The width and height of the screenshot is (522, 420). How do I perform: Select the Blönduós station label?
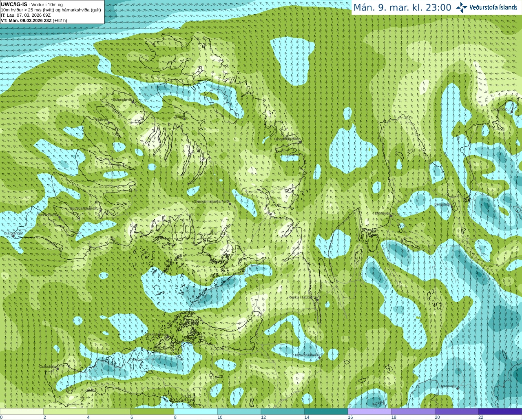pyautogui.click(x=383, y=213)
